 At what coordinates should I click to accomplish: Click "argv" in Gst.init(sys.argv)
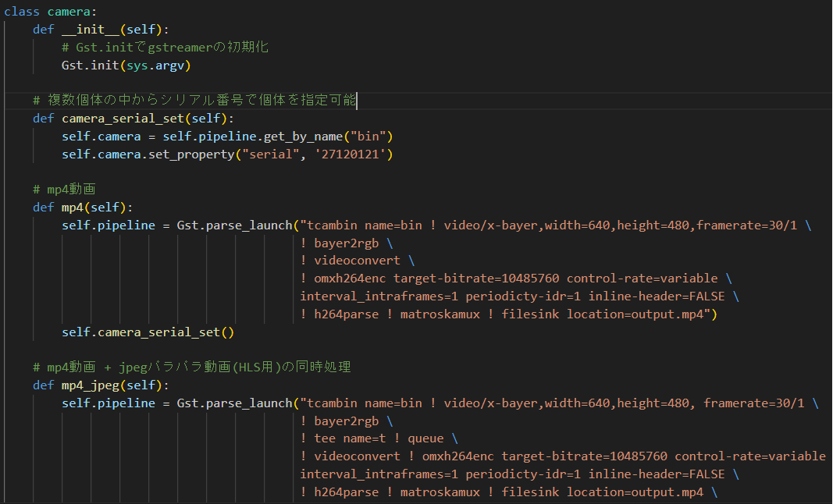170,66
